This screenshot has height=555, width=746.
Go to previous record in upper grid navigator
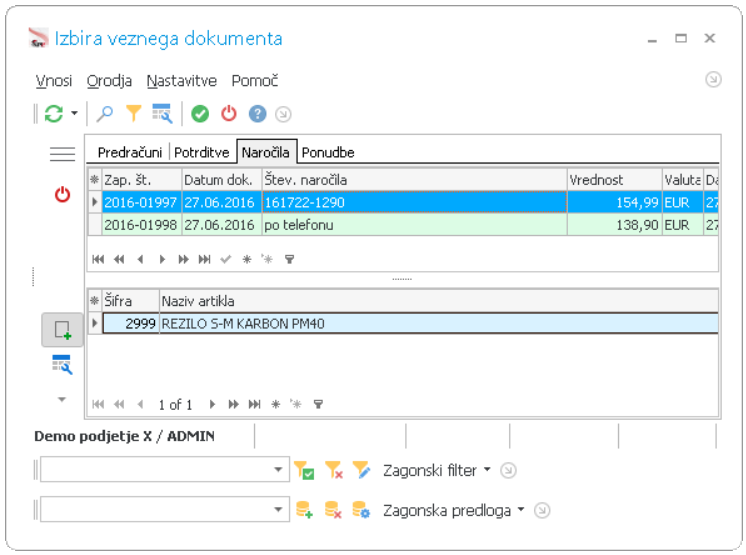tap(140, 259)
